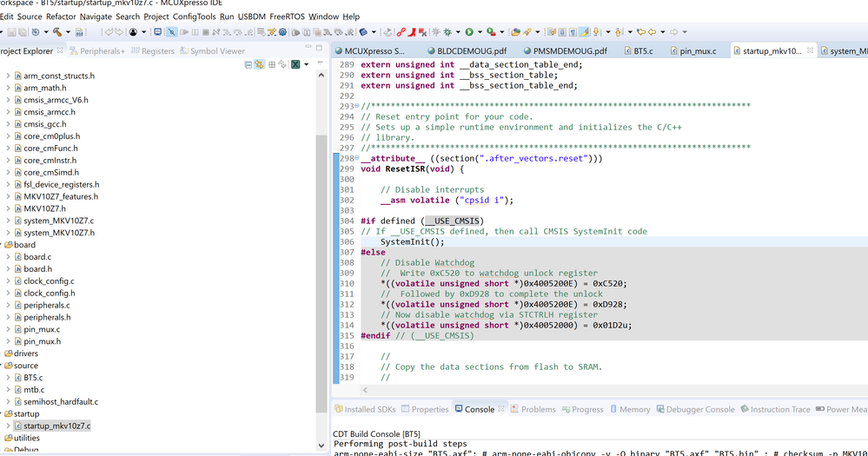
Task: Open the Installed SDKs tab
Action: coord(365,409)
